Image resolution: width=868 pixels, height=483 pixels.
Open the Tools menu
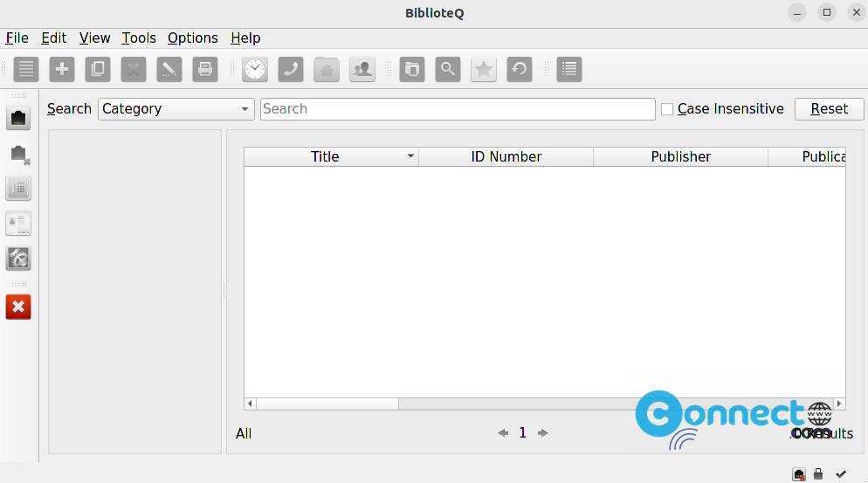(138, 38)
